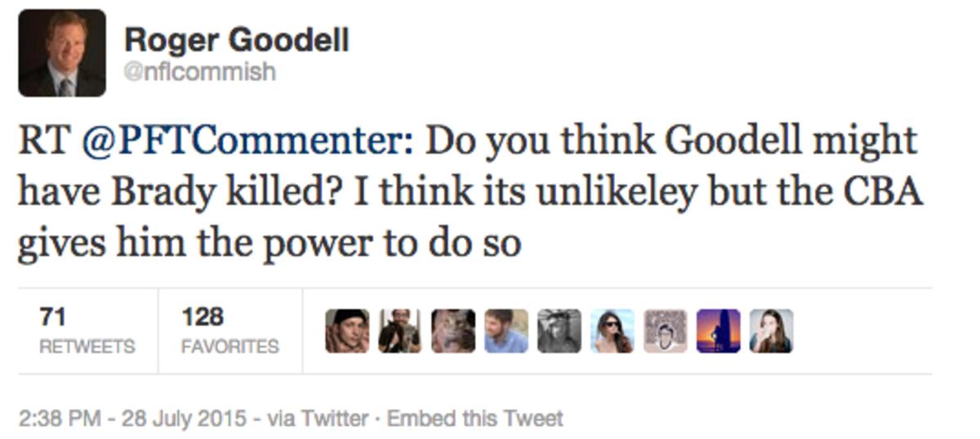Click the black-and-white photo avatar
Image resolution: width=980 pixels, height=439 pixels.
tap(559, 331)
